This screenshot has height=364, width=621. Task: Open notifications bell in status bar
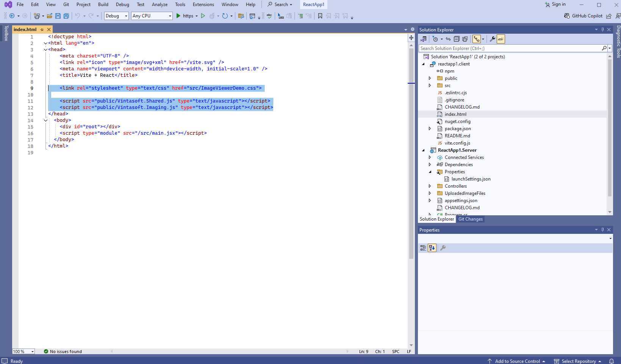click(x=612, y=361)
